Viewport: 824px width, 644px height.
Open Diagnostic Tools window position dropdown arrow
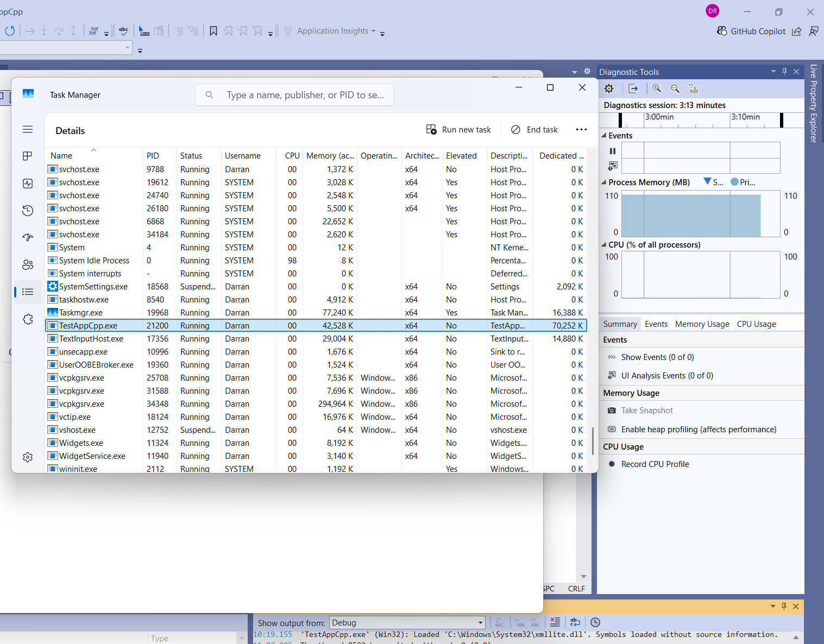(773, 72)
